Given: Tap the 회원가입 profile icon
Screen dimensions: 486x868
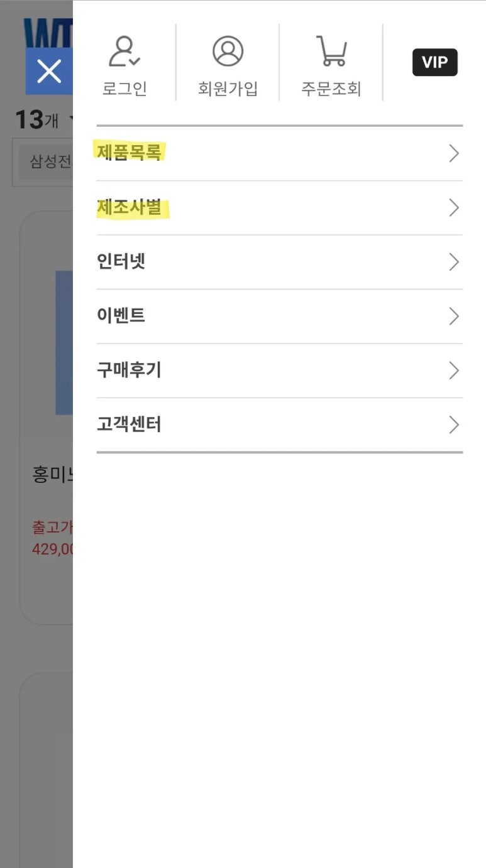Looking at the screenshot, I should [x=228, y=52].
